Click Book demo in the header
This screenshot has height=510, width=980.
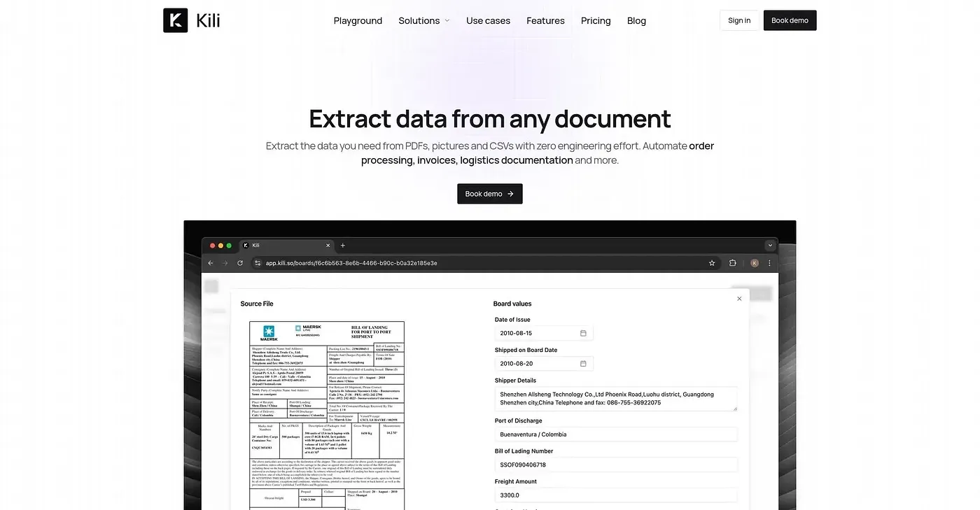click(x=790, y=20)
